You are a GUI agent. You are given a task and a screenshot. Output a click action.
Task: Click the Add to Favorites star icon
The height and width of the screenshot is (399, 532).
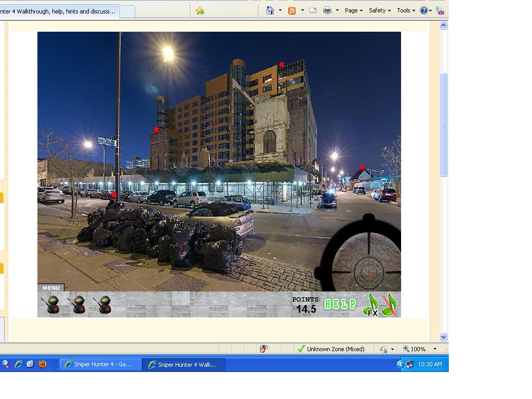click(200, 11)
